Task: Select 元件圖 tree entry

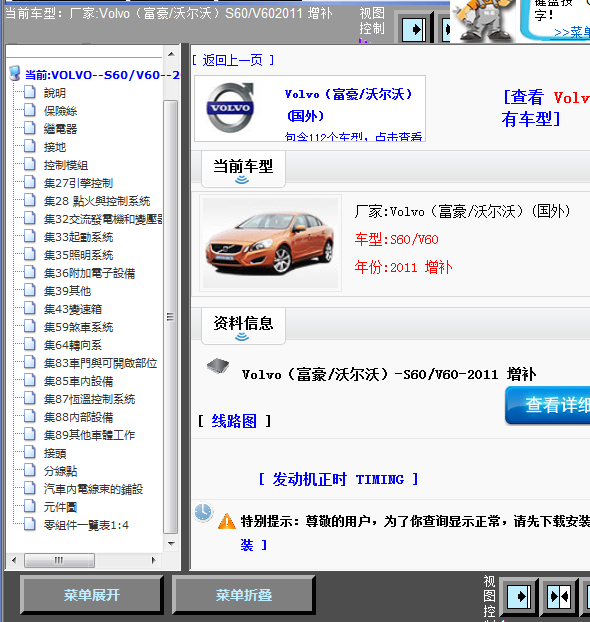Action: coord(60,507)
